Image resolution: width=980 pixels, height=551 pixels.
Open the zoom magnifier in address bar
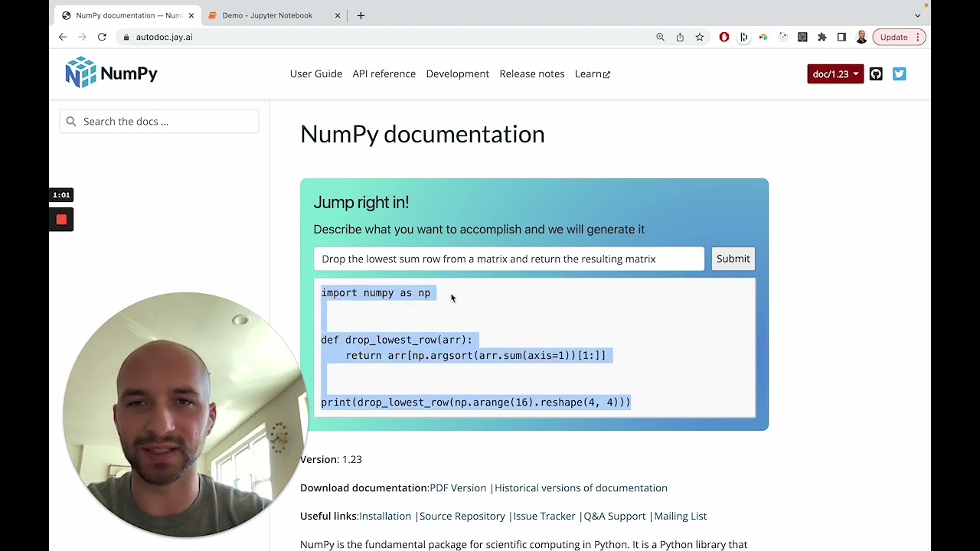(660, 37)
